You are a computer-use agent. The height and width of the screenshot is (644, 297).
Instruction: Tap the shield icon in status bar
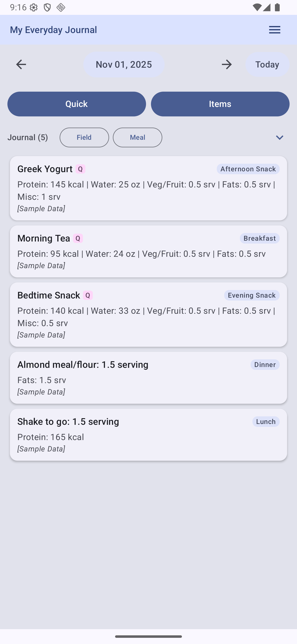point(47,7)
